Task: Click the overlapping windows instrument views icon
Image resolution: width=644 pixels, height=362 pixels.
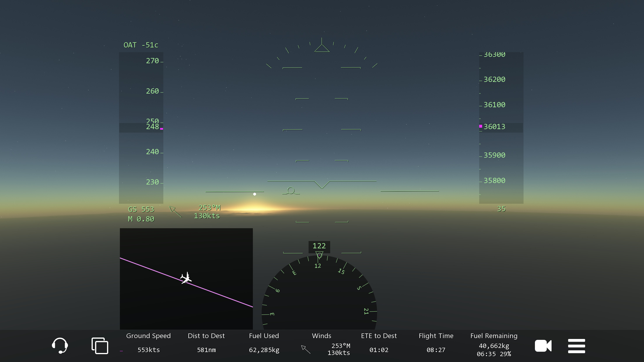Action: pyautogui.click(x=100, y=346)
